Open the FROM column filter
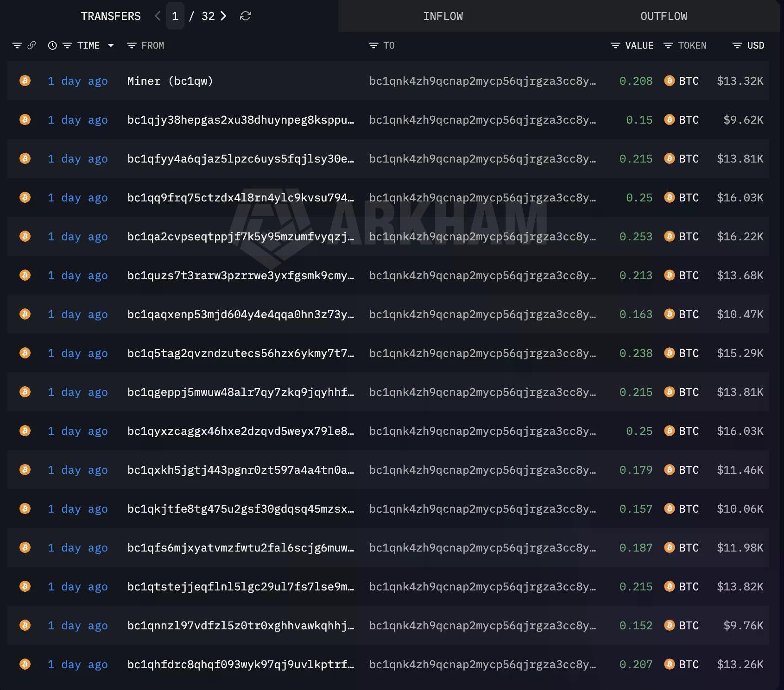This screenshot has height=690, width=784. (x=132, y=45)
